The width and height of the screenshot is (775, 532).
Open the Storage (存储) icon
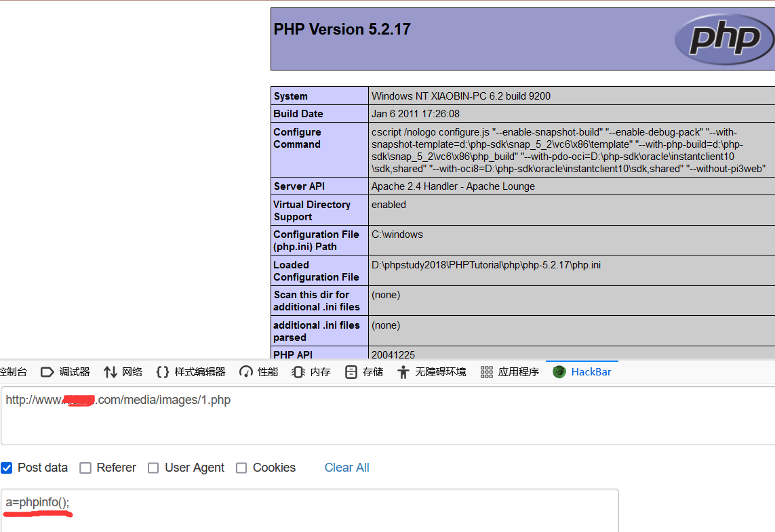coord(351,372)
